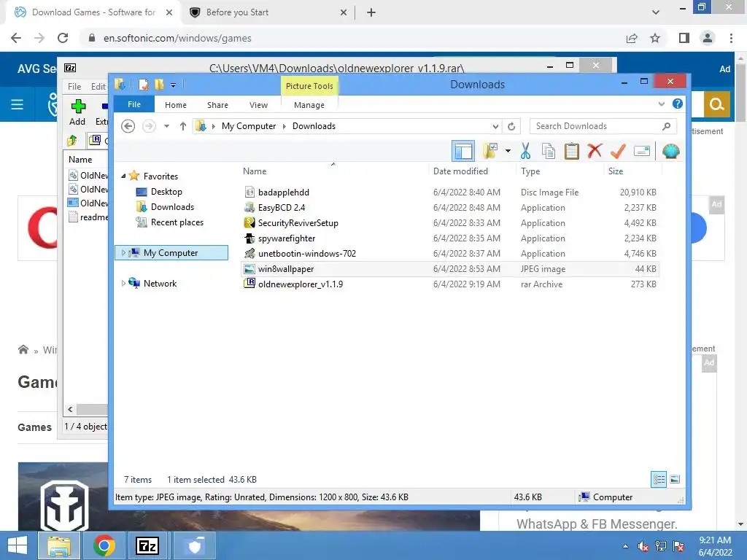Click the Cut scissors icon in Explorer toolbar
This screenshot has height=560, width=747.
click(525, 152)
